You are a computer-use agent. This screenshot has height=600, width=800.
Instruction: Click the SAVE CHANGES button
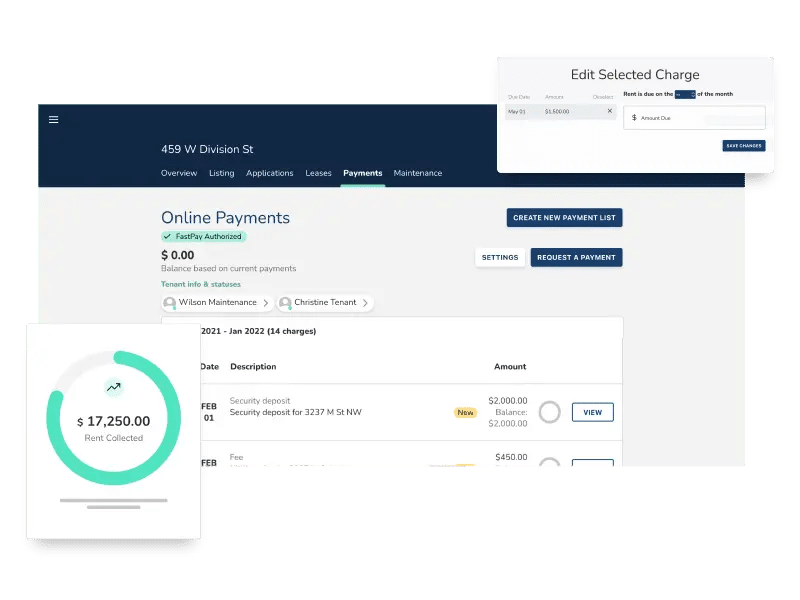click(744, 145)
